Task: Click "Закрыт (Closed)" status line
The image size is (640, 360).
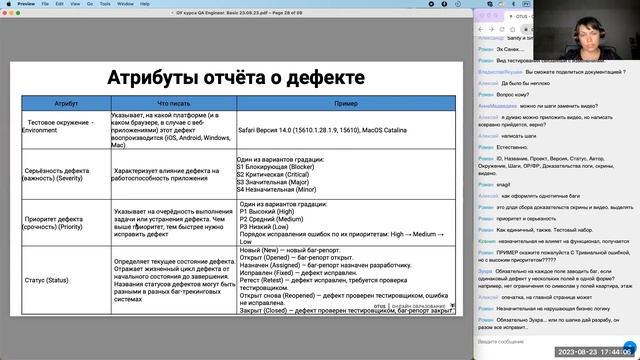Action: tap(347, 311)
